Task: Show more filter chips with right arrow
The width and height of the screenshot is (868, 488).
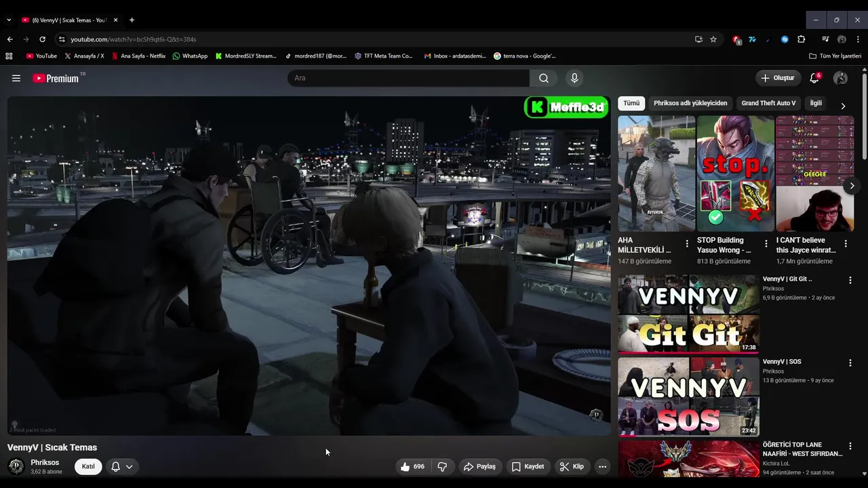Action: pos(843,106)
